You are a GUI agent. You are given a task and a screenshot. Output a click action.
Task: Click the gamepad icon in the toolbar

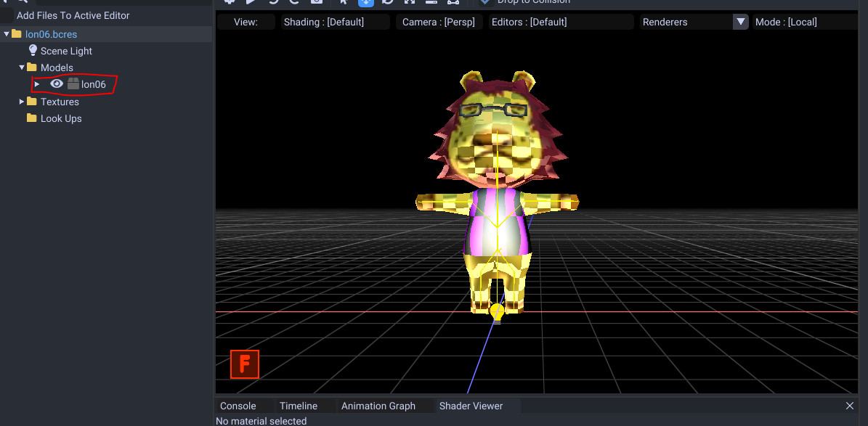pyautogui.click(x=453, y=3)
